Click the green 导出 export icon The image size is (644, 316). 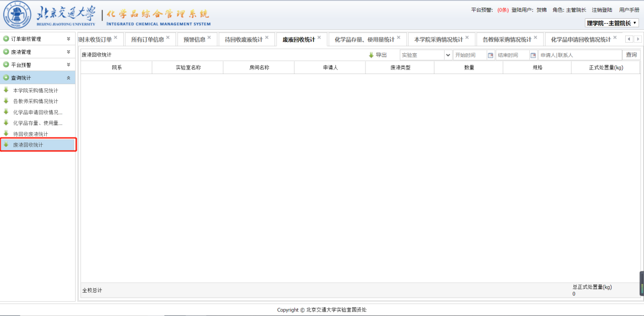click(371, 55)
